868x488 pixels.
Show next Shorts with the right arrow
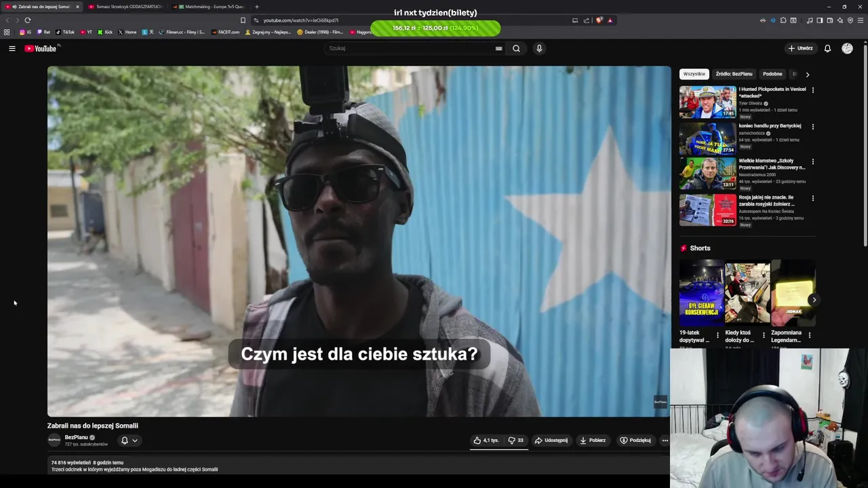pyautogui.click(x=814, y=300)
